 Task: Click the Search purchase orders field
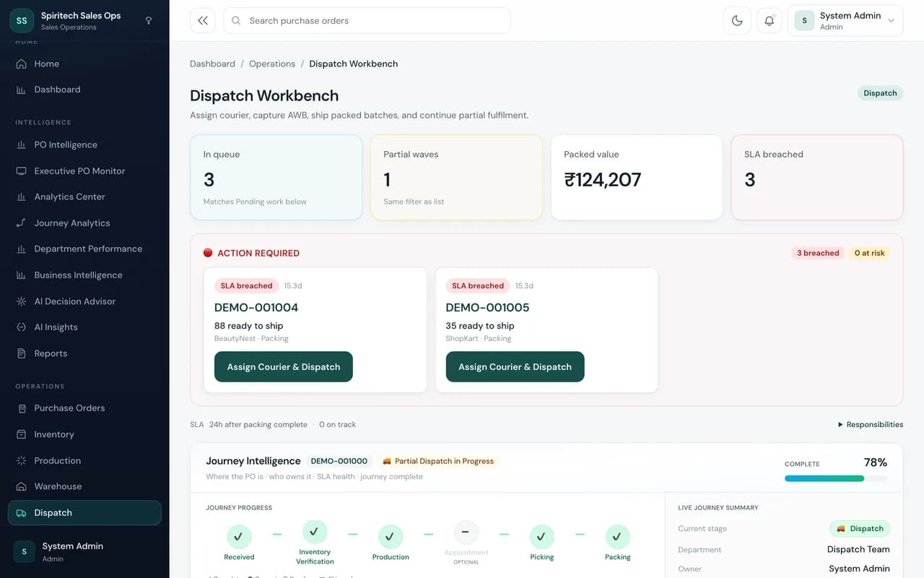(x=367, y=21)
